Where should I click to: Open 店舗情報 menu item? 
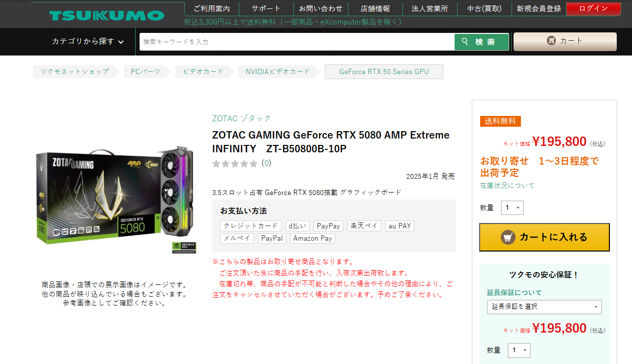pos(375,9)
